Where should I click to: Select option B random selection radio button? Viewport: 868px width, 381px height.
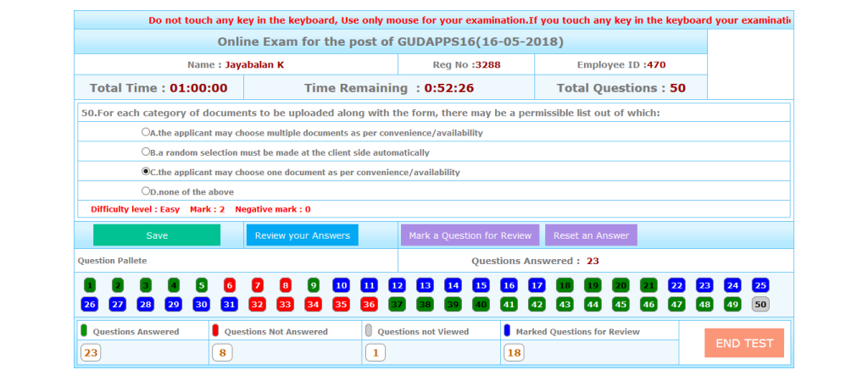[146, 152]
